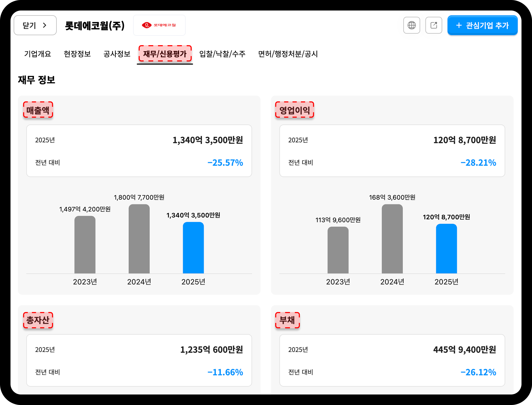Click the 총자산 2025년 summary card
The width and height of the screenshot is (532, 405).
[x=139, y=360]
